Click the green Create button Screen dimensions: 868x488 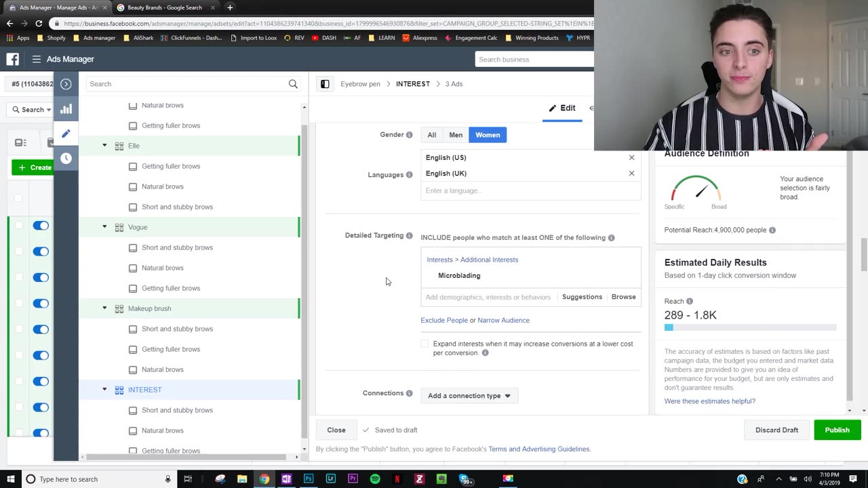pyautogui.click(x=33, y=167)
